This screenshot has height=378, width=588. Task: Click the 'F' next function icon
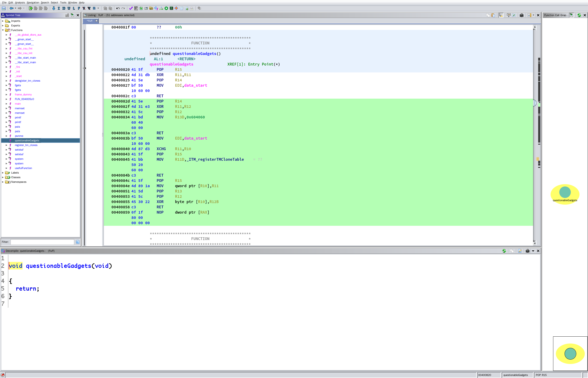pyautogui.click(x=79, y=8)
